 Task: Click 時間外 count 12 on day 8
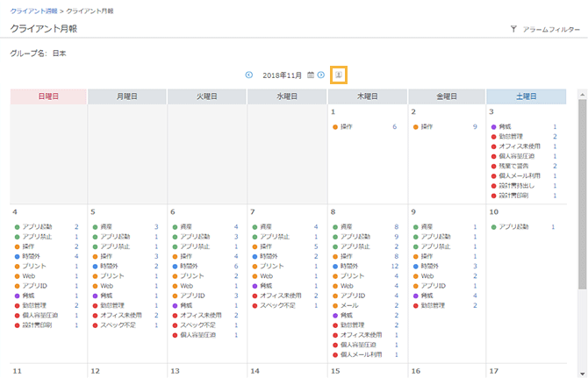click(x=395, y=266)
